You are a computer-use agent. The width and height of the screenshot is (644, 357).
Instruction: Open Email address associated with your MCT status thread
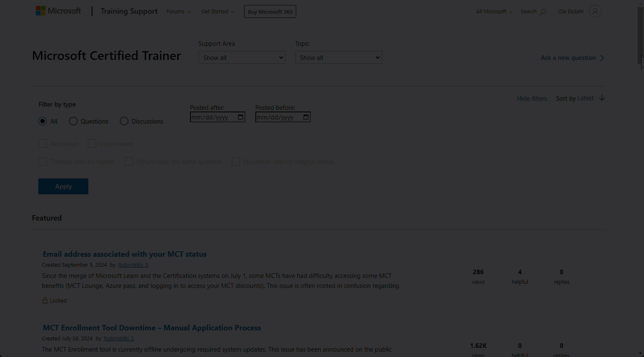click(125, 254)
